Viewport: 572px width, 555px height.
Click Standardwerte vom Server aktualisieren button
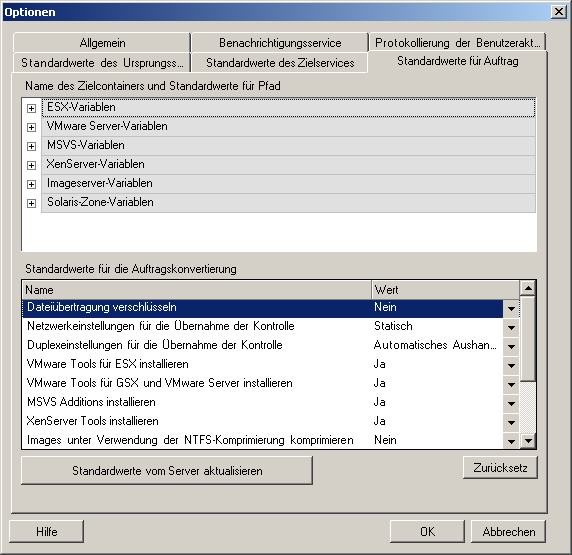(167, 471)
